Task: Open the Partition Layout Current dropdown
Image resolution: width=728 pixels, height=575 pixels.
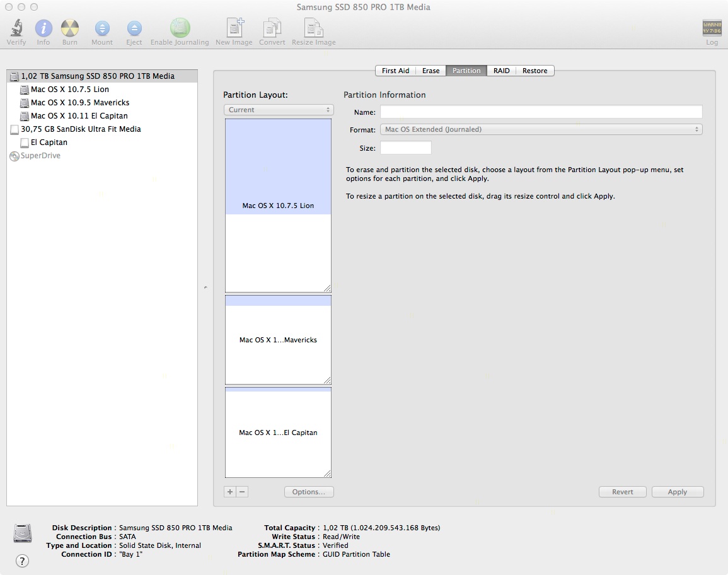Action: coord(279,110)
